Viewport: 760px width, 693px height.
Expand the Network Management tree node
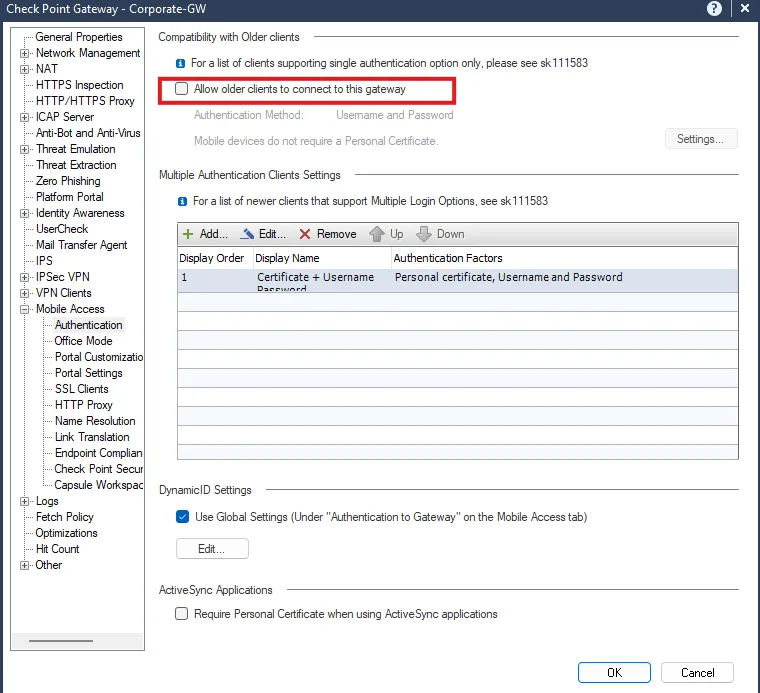(24, 53)
